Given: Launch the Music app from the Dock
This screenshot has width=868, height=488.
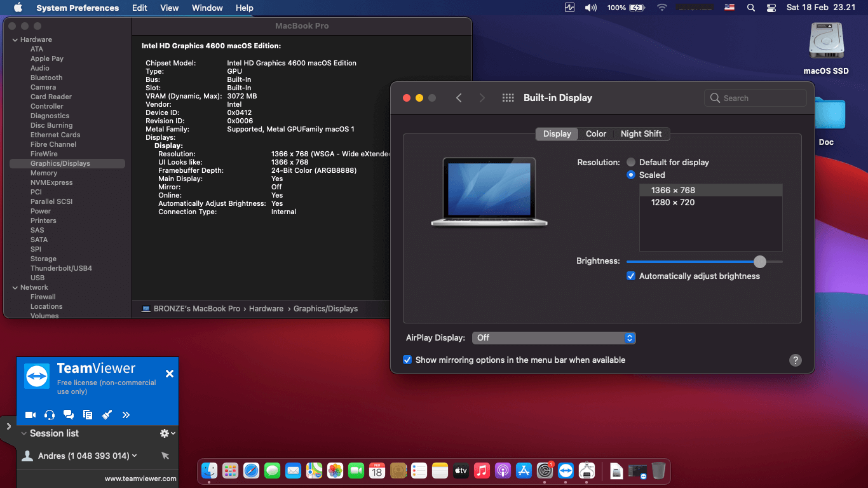Looking at the screenshot, I should point(482,471).
